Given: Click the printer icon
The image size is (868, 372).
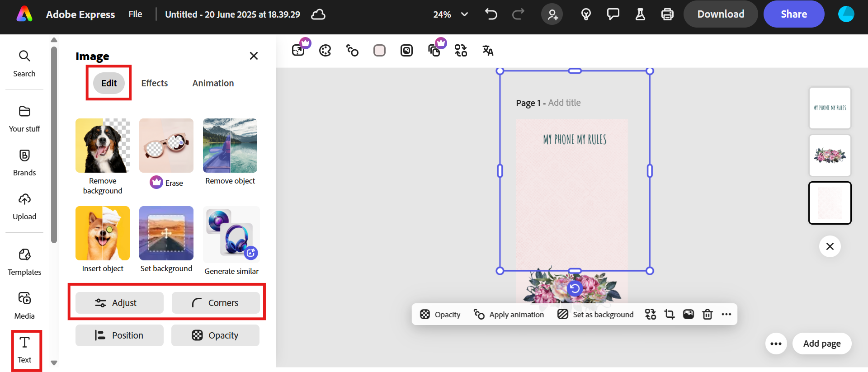Looking at the screenshot, I should (x=667, y=14).
